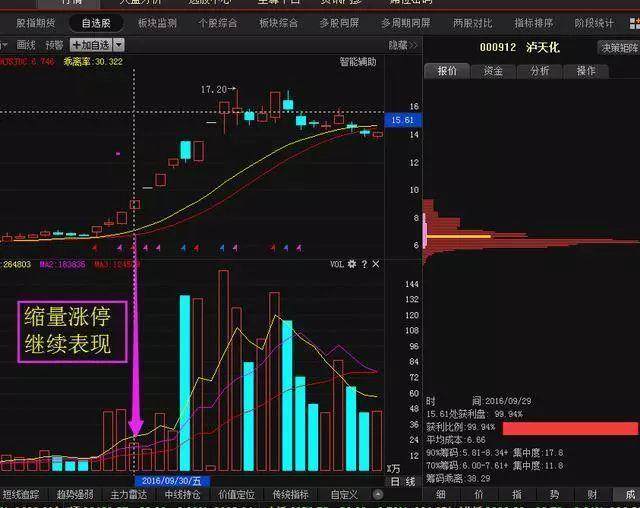Open the VOL indicator help question mark

pyautogui.click(x=364, y=264)
